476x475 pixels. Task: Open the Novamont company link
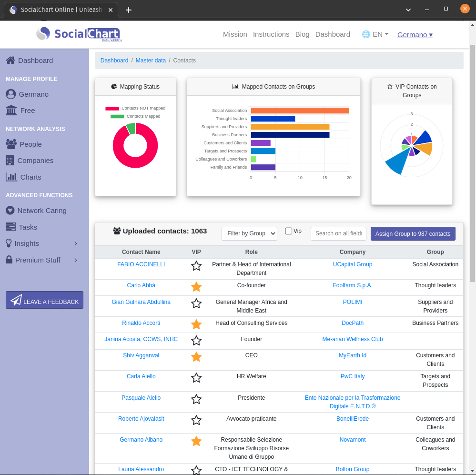353,440
